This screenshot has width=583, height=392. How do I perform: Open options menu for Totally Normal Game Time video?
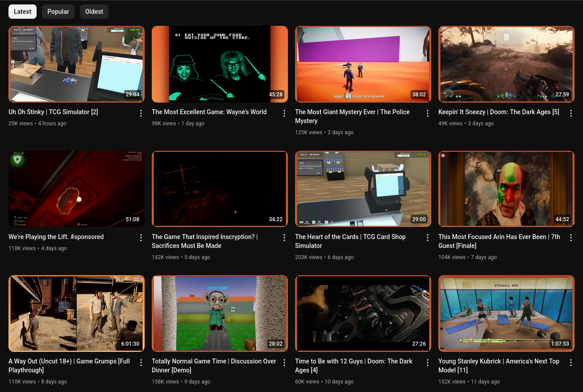284,363
